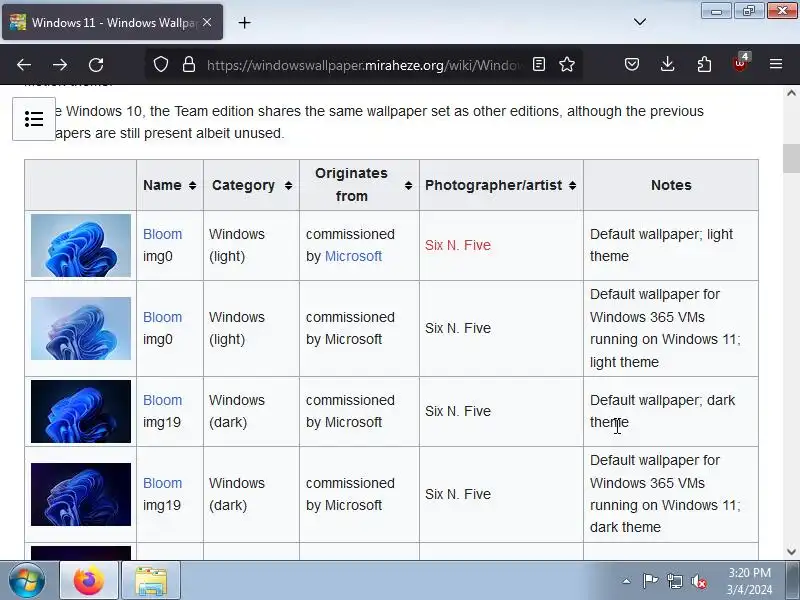Open uBlock Origin extension icon
800x600 pixels.
pos(740,64)
